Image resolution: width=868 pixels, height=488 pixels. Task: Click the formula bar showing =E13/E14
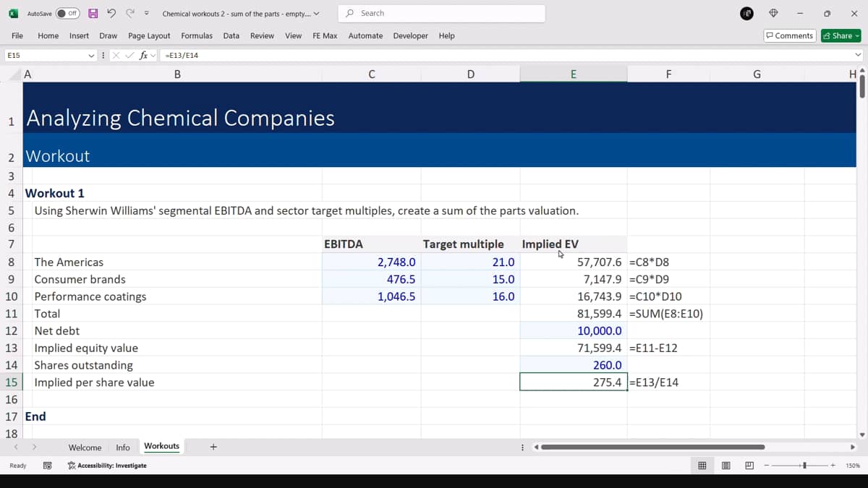506,55
